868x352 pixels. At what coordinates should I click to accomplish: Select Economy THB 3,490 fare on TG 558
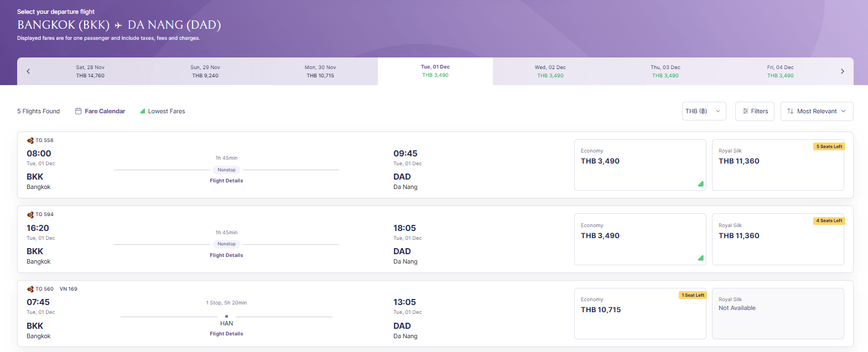[640, 165]
